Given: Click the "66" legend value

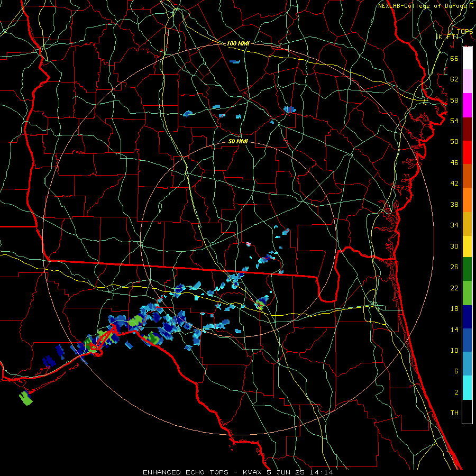Looking at the screenshot, I should coord(454,58).
